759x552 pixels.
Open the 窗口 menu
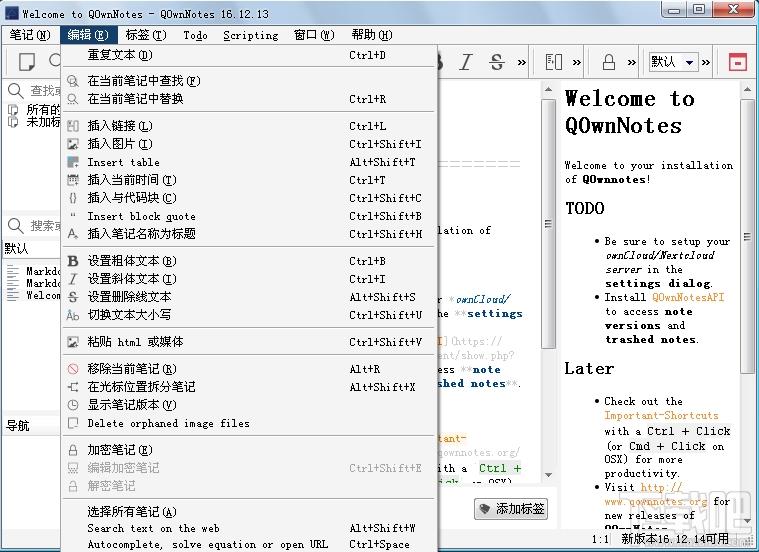pos(314,35)
